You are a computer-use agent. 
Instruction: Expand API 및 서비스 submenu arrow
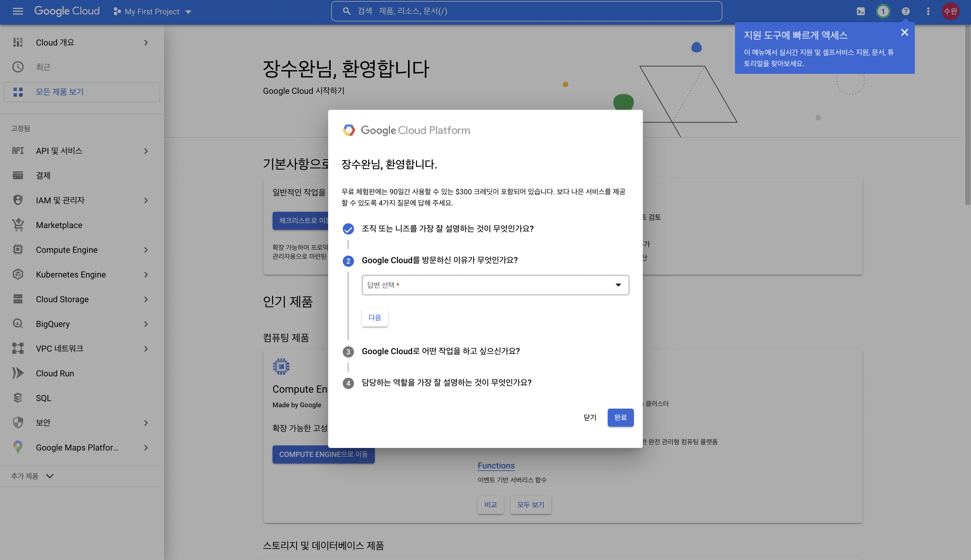(146, 151)
